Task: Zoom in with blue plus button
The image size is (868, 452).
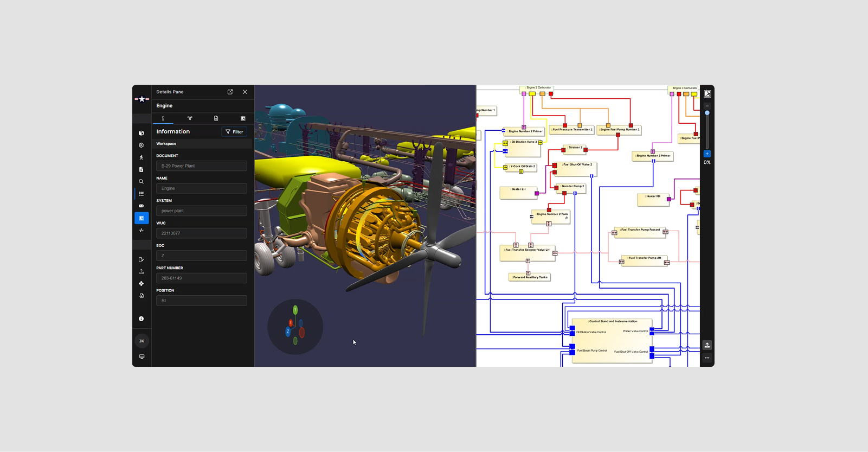Action: 707,154
